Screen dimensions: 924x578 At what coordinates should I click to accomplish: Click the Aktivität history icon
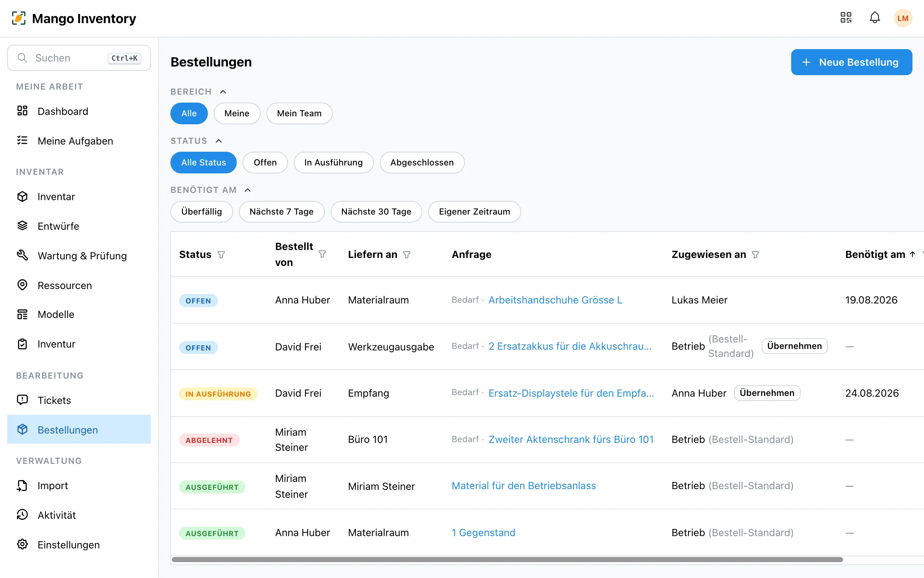[22, 514]
